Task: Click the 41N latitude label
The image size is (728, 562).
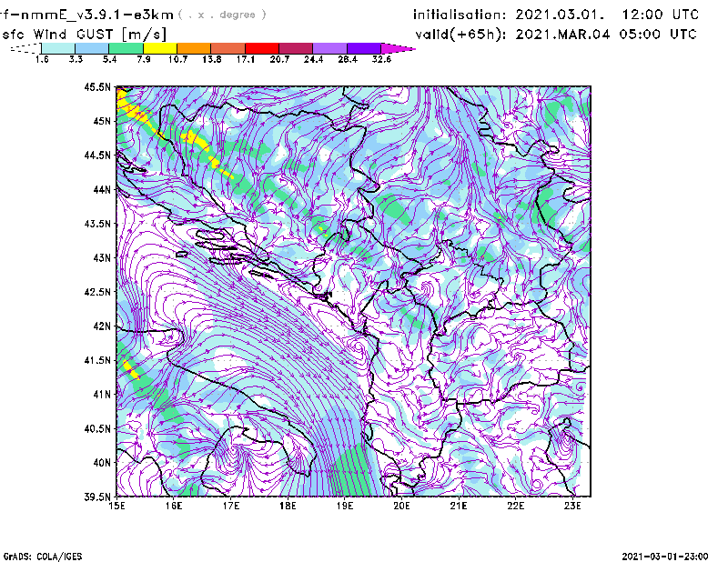Action: point(102,394)
